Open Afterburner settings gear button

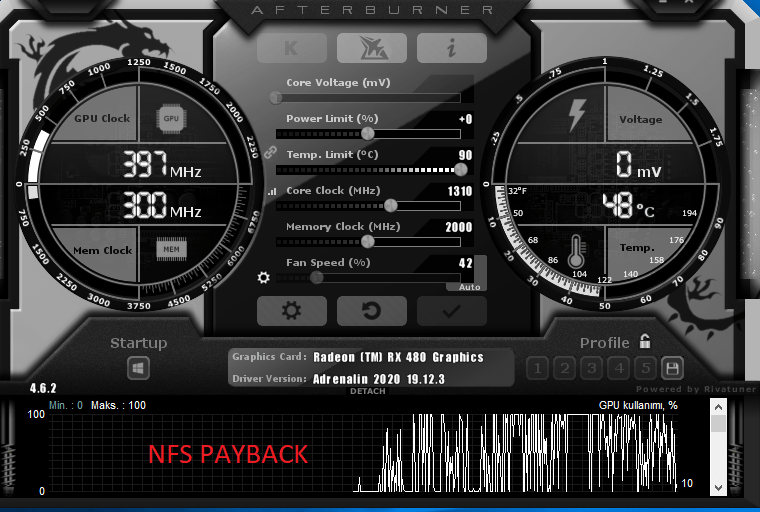292,311
